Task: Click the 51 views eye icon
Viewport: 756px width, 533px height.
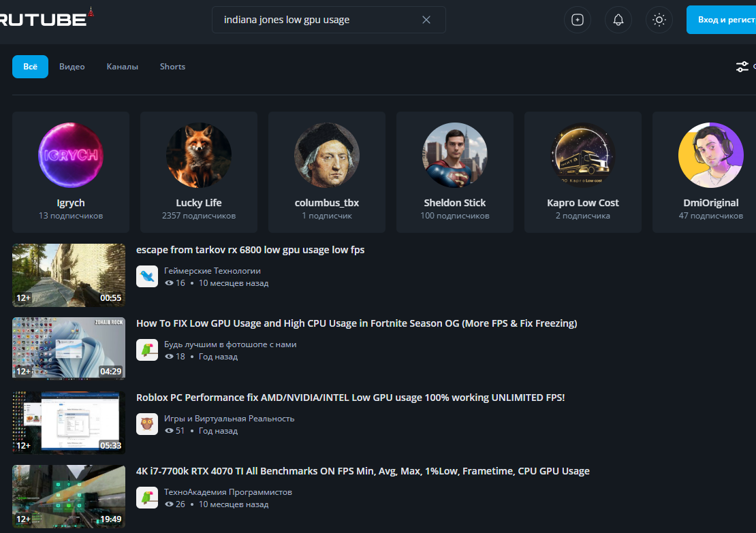Action: [x=169, y=431]
